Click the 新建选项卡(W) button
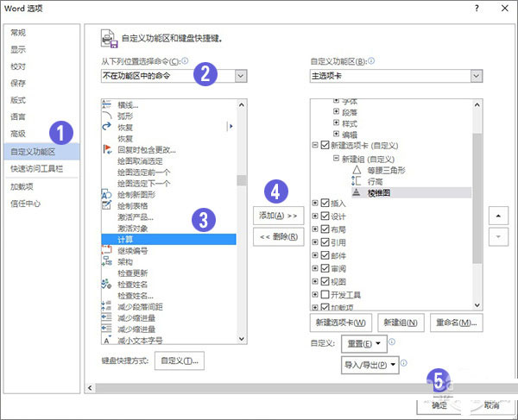The image size is (518, 420). pos(341,323)
